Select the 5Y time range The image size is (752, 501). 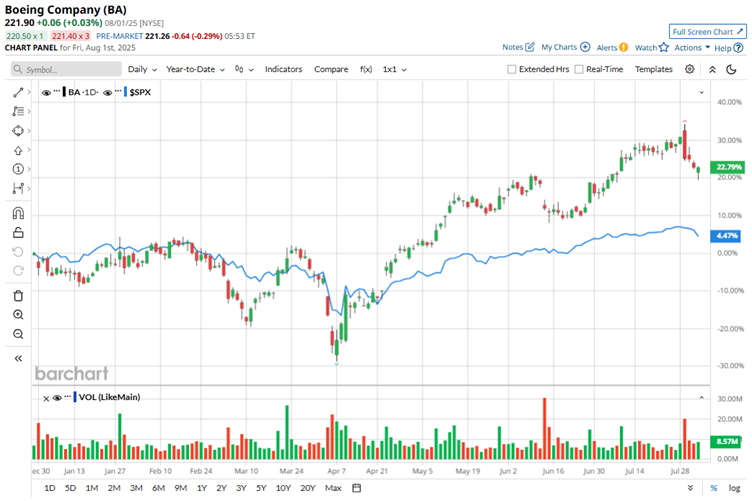coord(261,488)
